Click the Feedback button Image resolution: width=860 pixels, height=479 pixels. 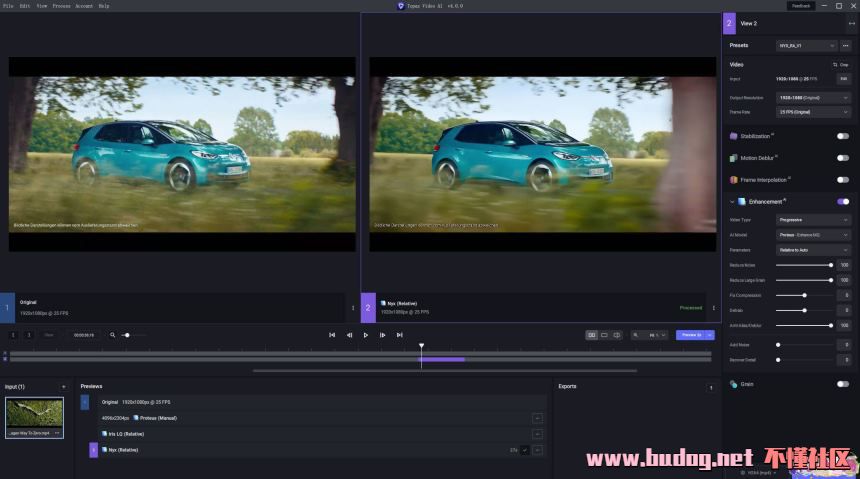point(801,6)
